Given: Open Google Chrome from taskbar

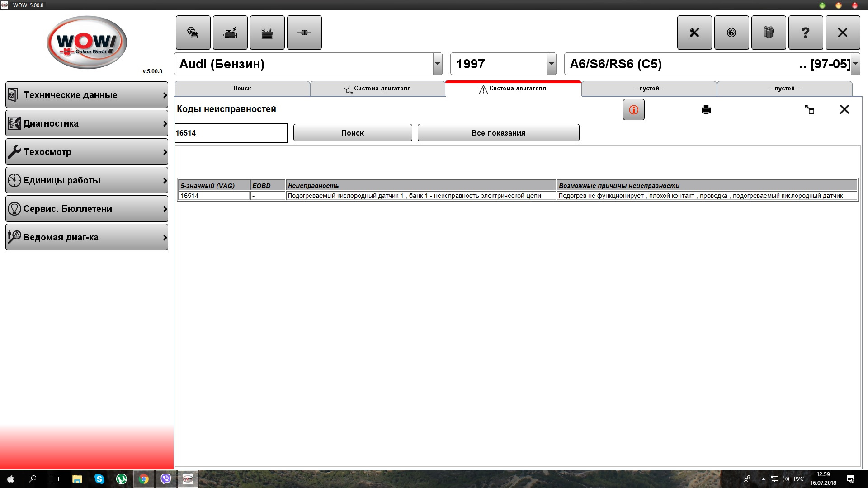Looking at the screenshot, I should [144, 479].
